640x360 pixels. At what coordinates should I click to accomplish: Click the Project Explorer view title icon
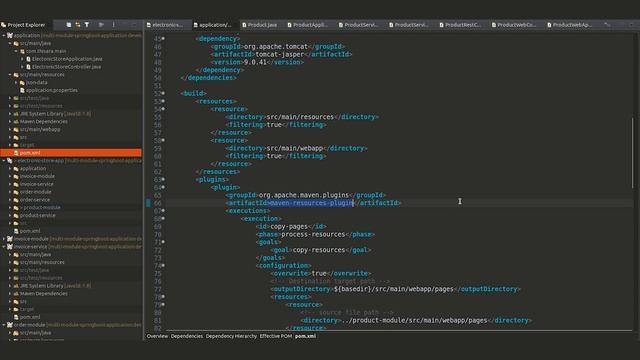(x=4, y=25)
